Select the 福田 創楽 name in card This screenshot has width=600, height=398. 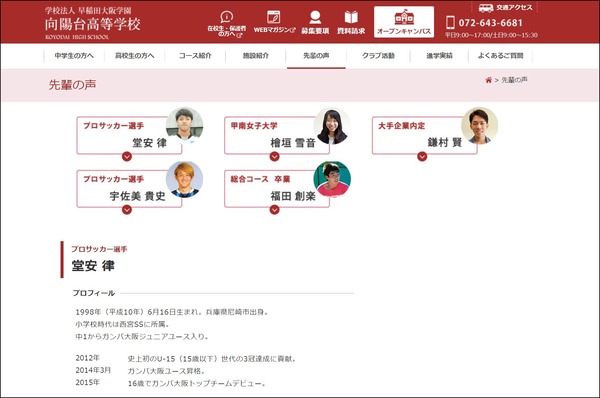293,196
